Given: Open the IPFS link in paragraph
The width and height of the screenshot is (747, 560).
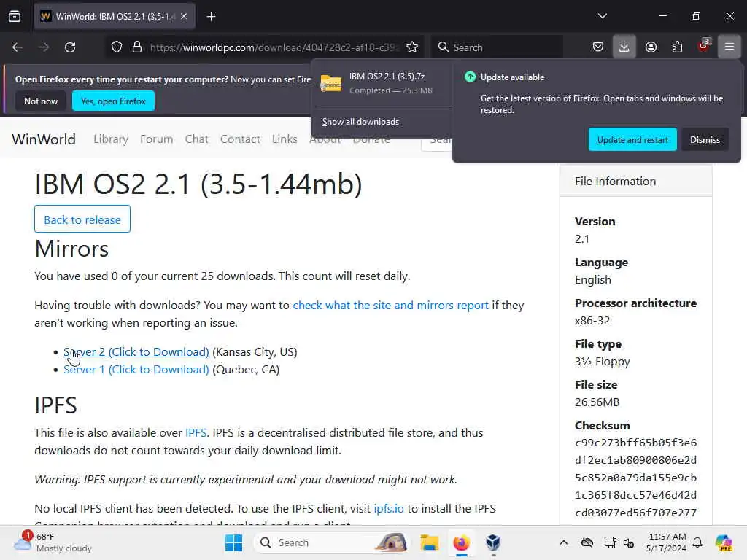Looking at the screenshot, I should click(196, 433).
